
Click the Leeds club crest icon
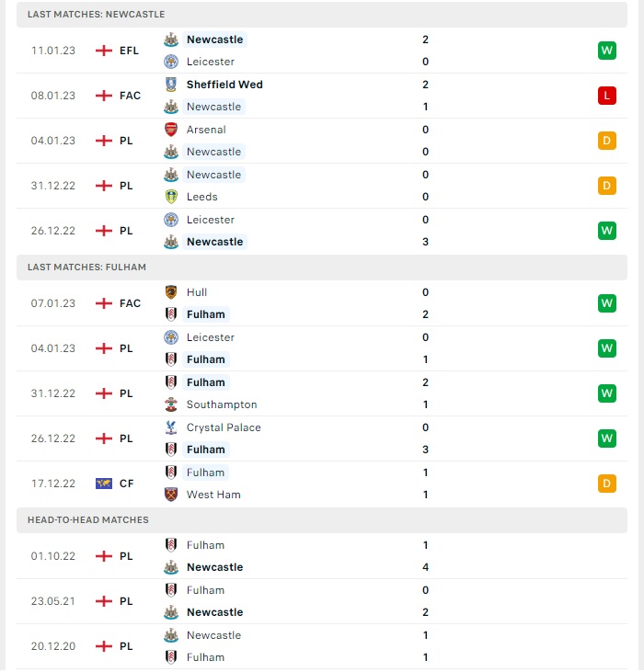(x=171, y=197)
